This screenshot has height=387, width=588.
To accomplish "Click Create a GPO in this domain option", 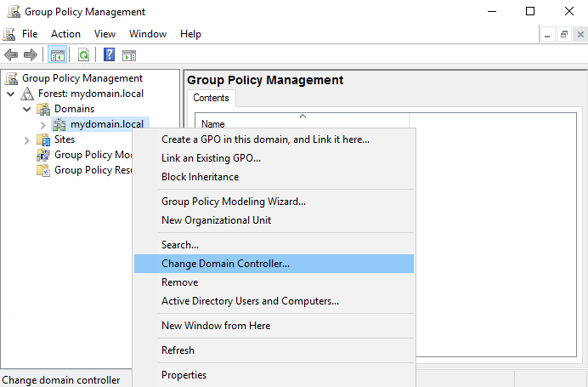I will (265, 139).
